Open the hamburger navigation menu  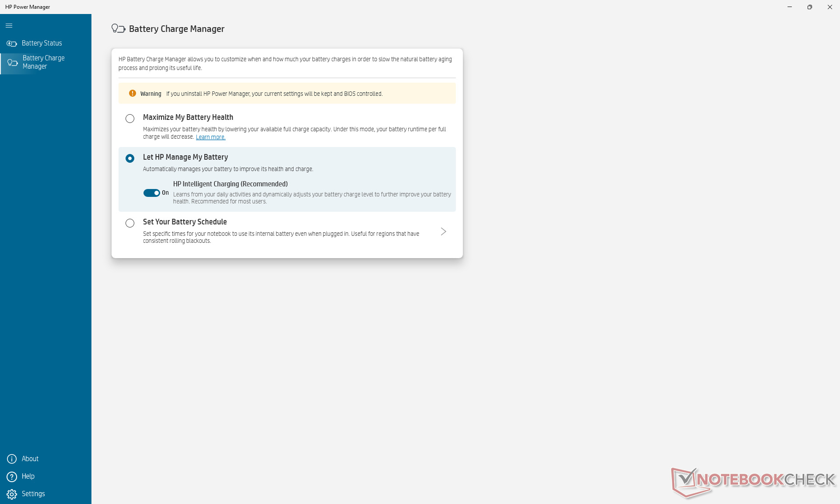click(x=9, y=26)
